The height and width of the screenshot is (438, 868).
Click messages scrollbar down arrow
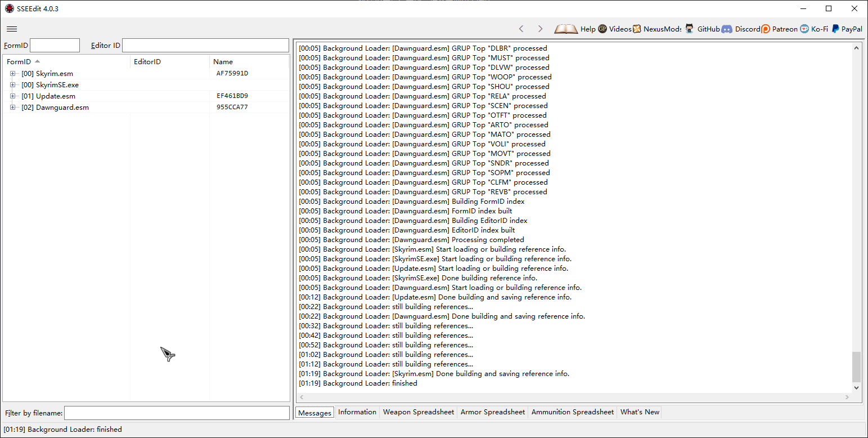click(x=857, y=388)
